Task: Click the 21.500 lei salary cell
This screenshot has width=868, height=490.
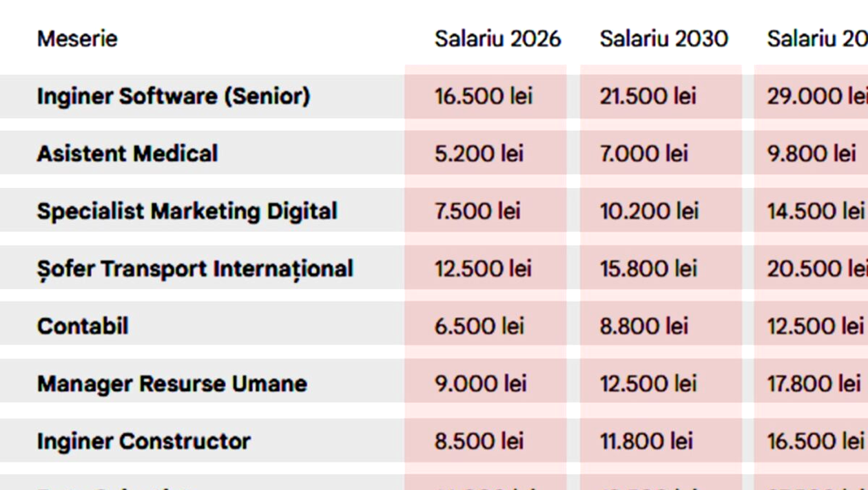Action: (648, 96)
